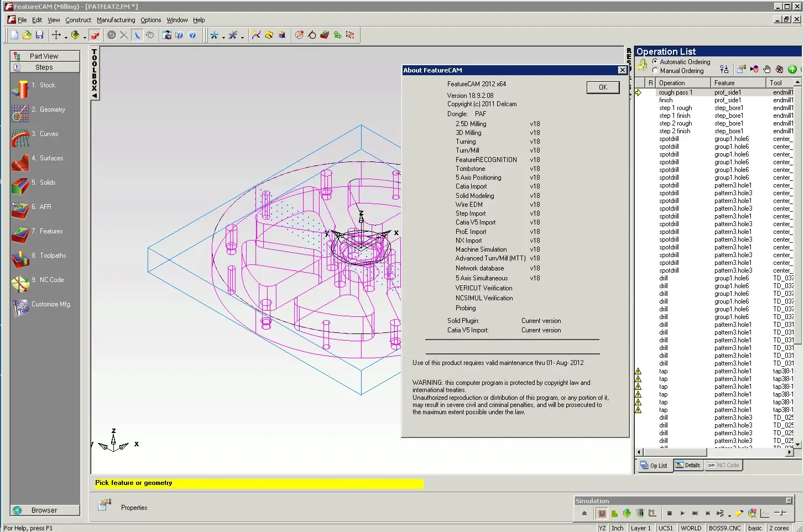Click the select arrow pointer tool

click(x=137, y=35)
